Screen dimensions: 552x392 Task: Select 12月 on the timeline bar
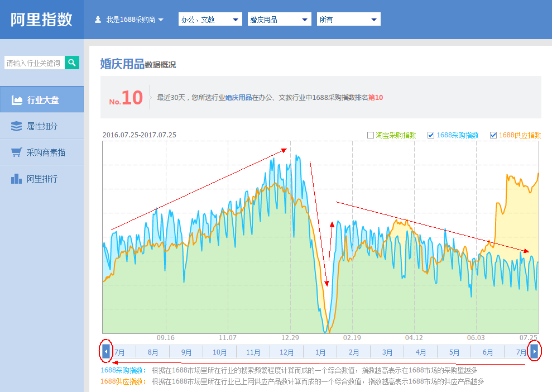point(286,352)
